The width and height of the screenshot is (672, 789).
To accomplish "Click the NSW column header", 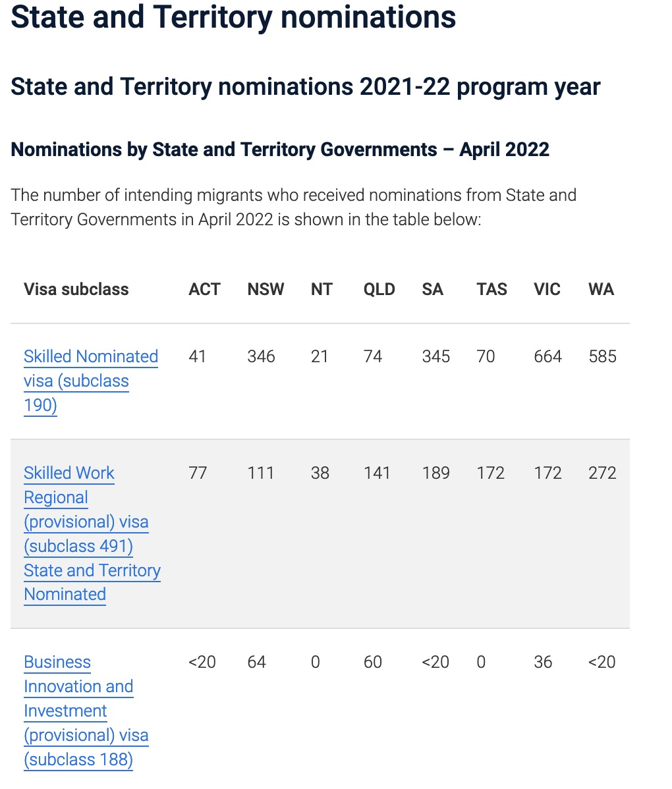I will pyautogui.click(x=266, y=289).
